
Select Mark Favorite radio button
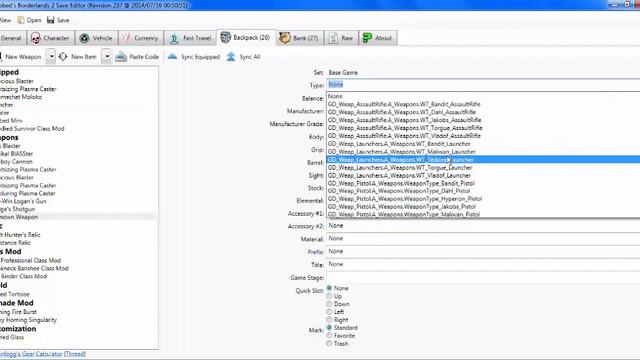(x=329, y=336)
